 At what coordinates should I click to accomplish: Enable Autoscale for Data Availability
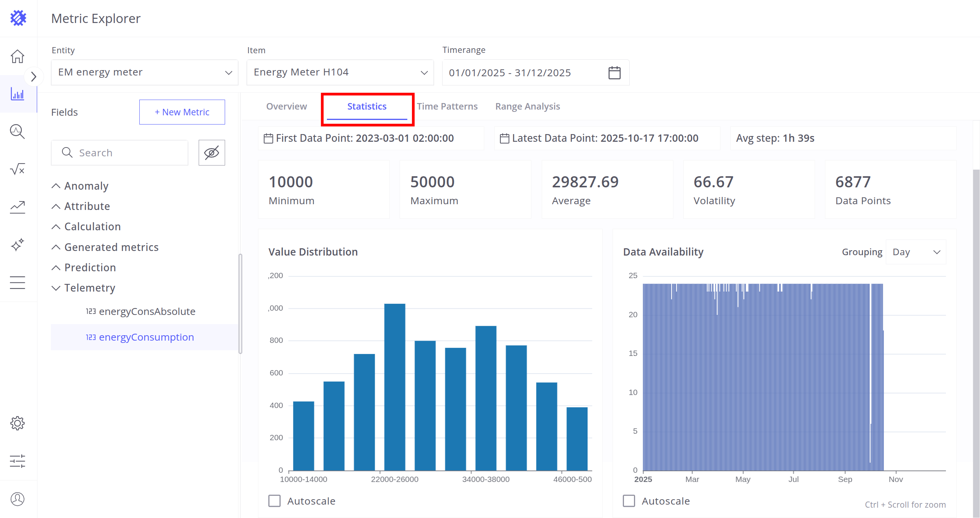[629, 501]
